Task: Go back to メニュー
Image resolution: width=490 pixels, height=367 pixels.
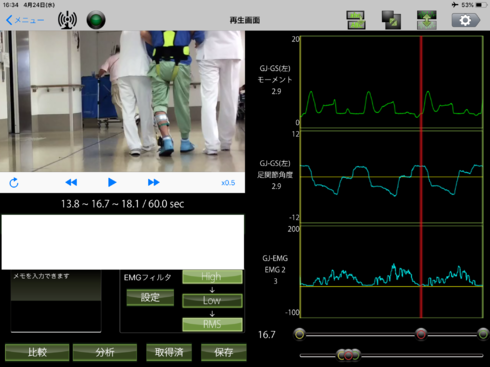Action: pyautogui.click(x=25, y=20)
